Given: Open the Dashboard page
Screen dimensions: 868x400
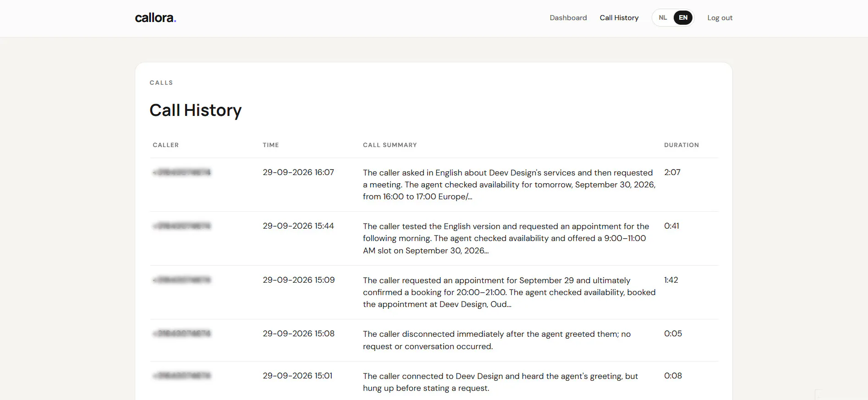Looking at the screenshot, I should click(x=568, y=18).
